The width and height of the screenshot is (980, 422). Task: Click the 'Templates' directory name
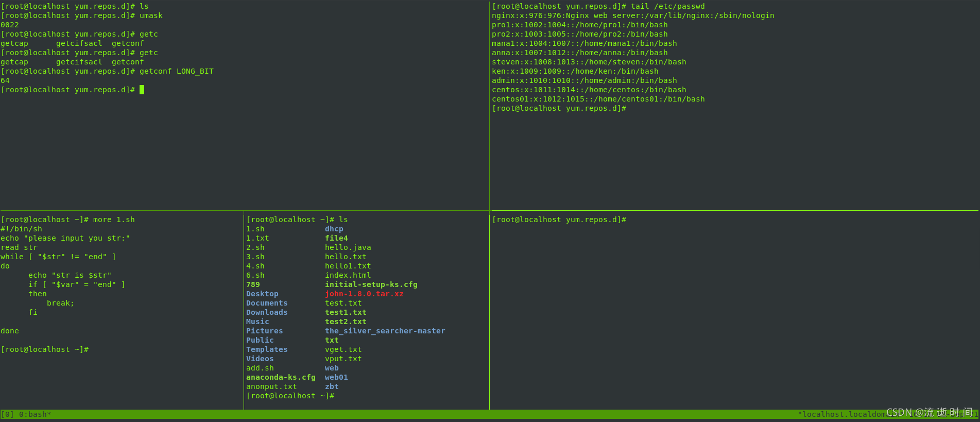[x=267, y=349]
